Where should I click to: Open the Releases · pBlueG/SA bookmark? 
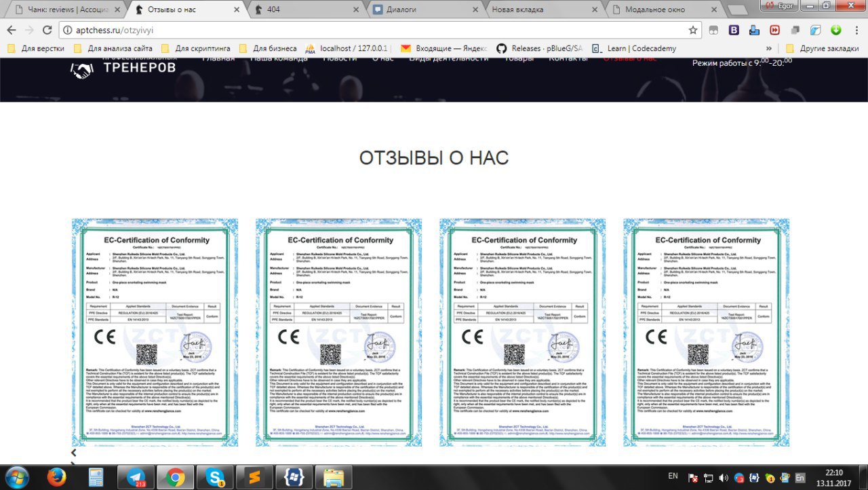tap(540, 48)
